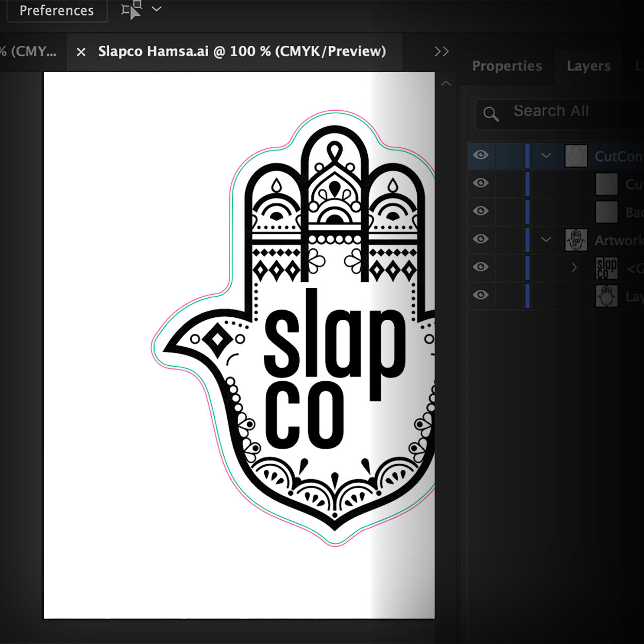Click the Preferences button

click(57, 10)
